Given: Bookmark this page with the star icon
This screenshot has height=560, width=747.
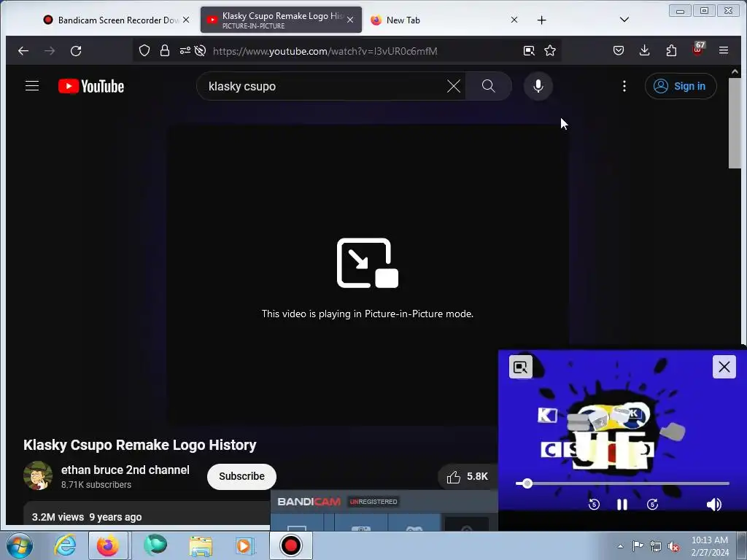Looking at the screenshot, I should 550,50.
